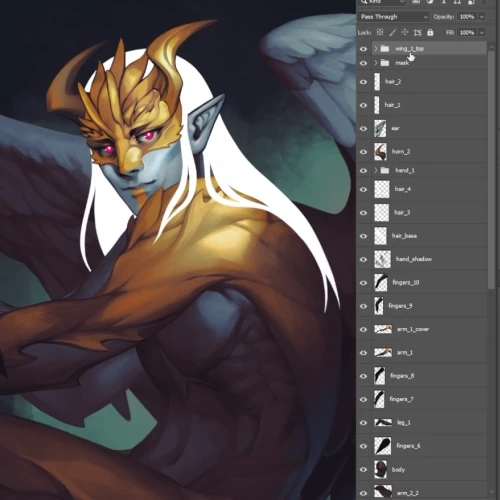Select group named wing_1_top
The image size is (500, 500).
409,49
